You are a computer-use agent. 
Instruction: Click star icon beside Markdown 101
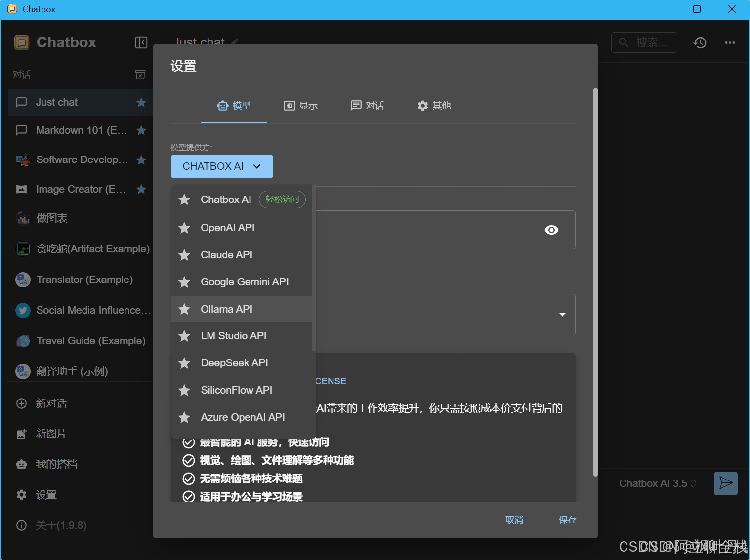[x=141, y=130]
